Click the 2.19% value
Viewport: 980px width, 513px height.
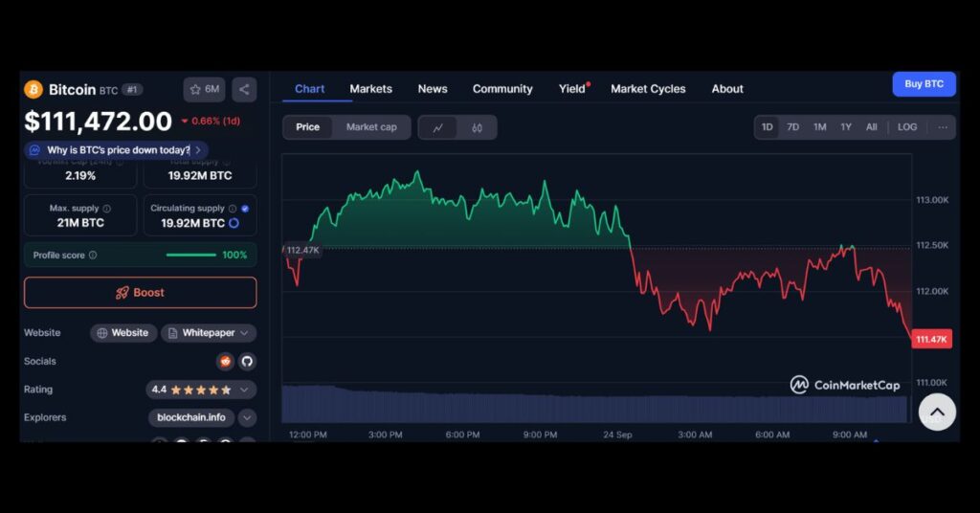(80, 176)
